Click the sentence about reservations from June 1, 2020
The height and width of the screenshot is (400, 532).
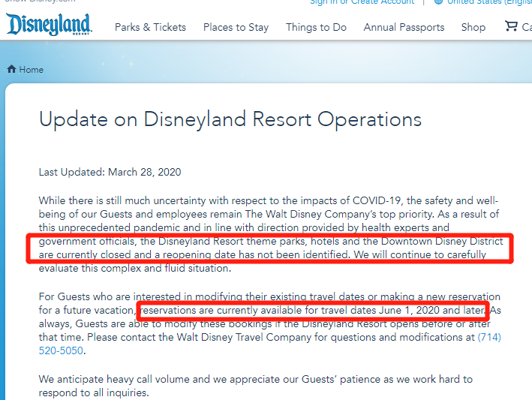313,310
